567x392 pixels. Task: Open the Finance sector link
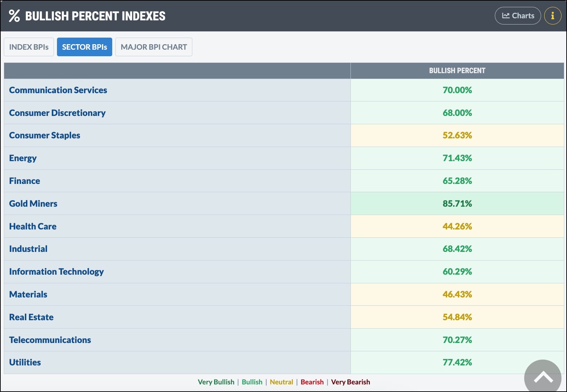click(x=25, y=181)
